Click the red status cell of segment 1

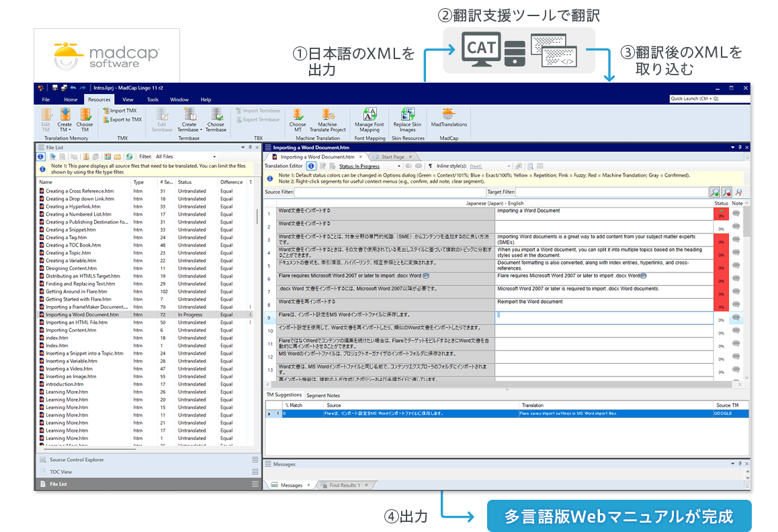tap(721, 214)
